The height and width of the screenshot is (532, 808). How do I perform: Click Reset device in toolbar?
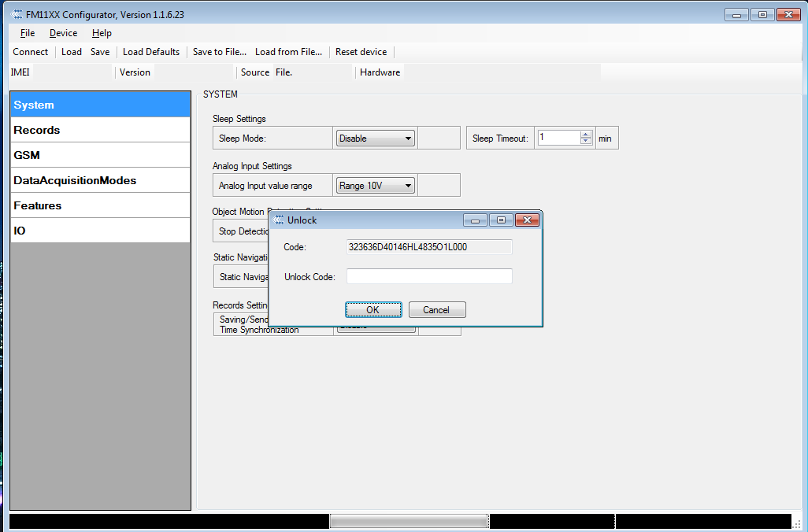click(x=361, y=52)
